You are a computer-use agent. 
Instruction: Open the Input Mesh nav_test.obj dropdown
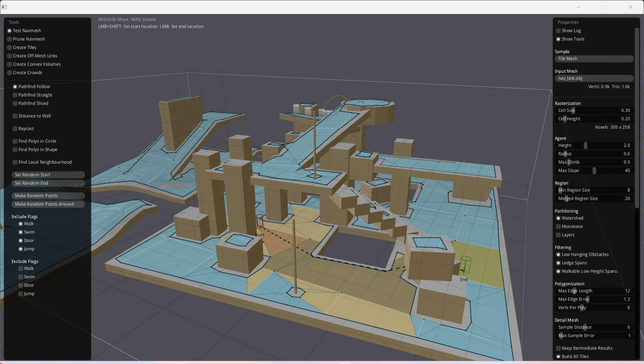pyautogui.click(x=594, y=78)
